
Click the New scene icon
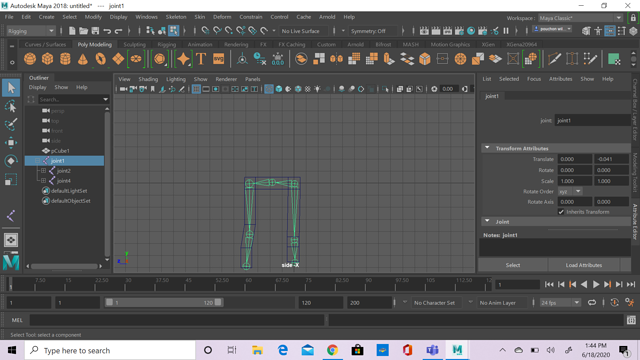[72, 31]
